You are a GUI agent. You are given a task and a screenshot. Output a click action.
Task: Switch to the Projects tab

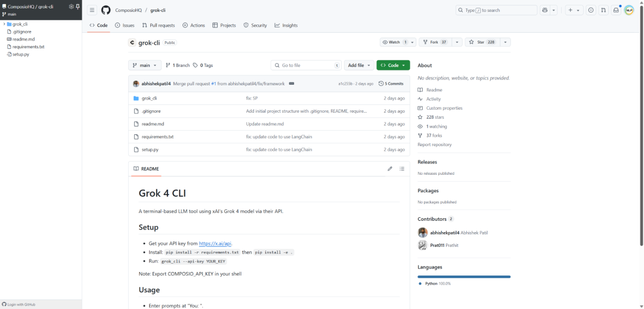(224, 26)
